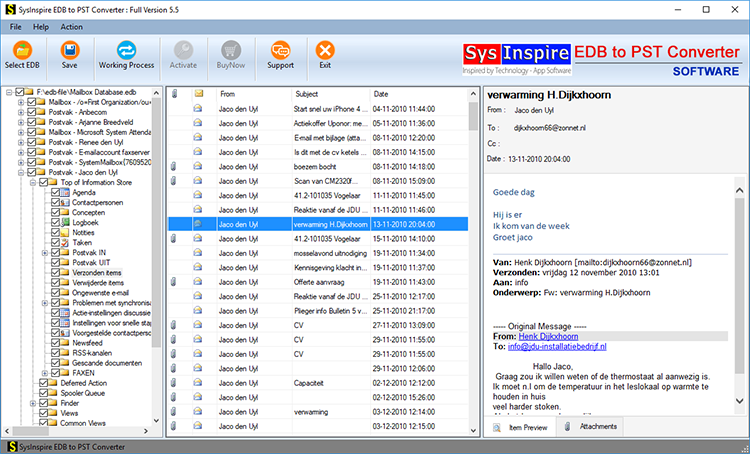Toggle checkbox for Postvak - Anbecom
This screenshot has width=750, height=454.
[32, 112]
